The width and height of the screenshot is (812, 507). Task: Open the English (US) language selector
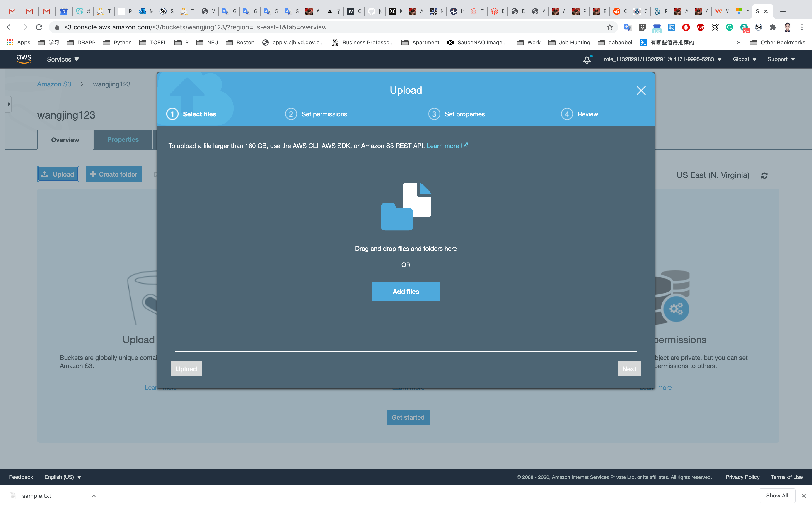click(63, 477)
